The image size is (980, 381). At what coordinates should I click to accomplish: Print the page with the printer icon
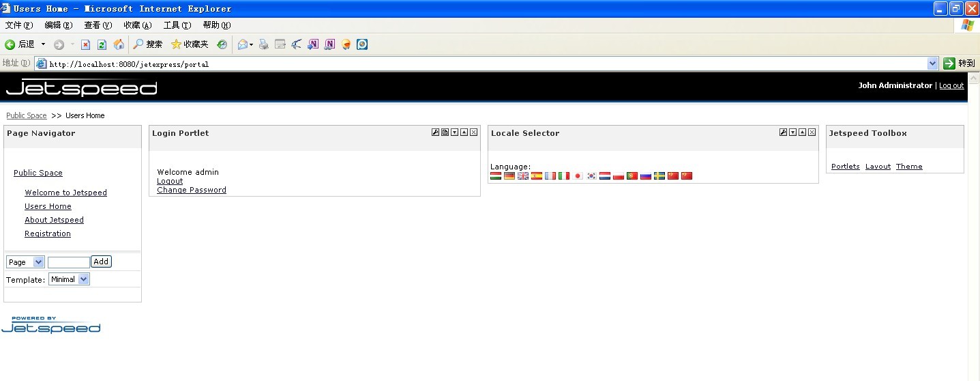coord(264,44)
